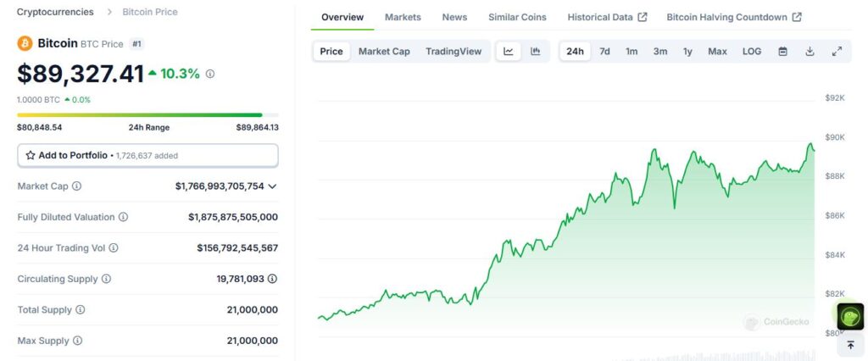
Task: Click the $89,327.41 price value
Action: (x=81, y=74)
